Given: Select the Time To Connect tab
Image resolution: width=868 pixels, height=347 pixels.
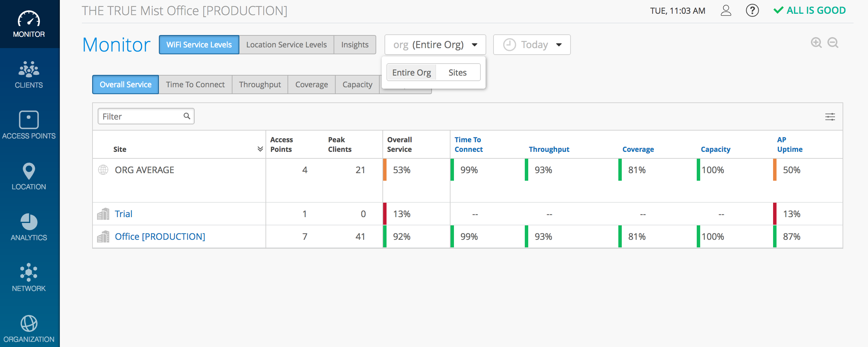Looking at the screenshot, I should tap(195, 85).
